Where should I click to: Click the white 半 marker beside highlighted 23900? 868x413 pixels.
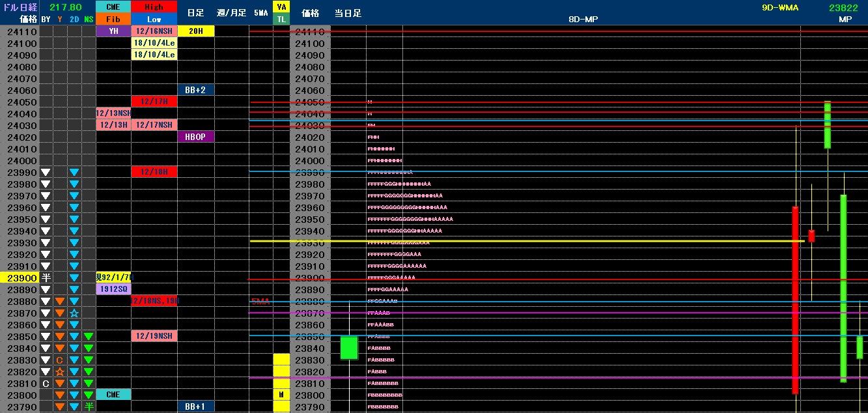pos(46,278)
